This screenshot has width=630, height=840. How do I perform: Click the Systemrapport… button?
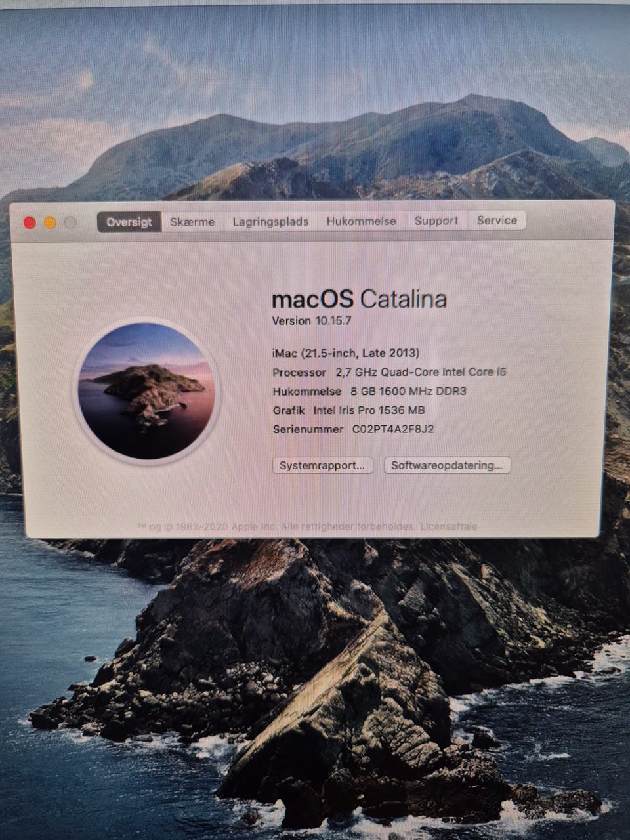coord(322,465)
